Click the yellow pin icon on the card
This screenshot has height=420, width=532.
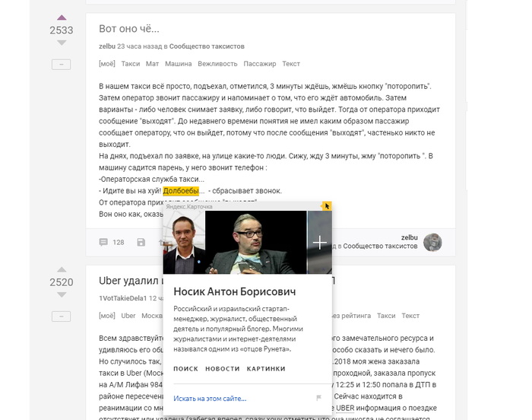(x=327, y=206)
